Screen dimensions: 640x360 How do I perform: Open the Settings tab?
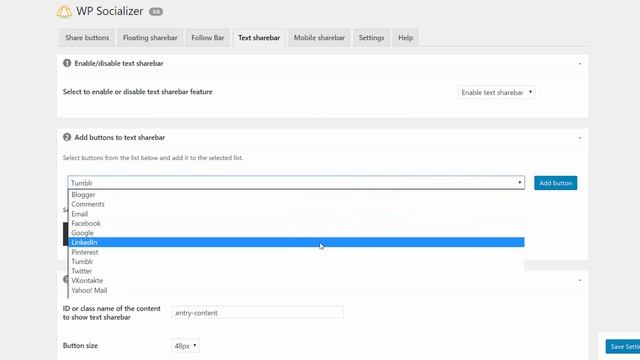(371, 38)
